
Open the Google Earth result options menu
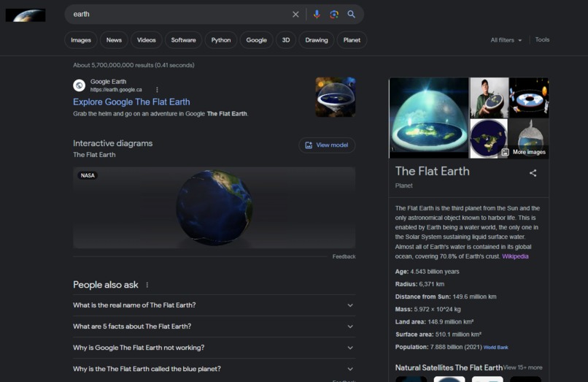[157, 90]
